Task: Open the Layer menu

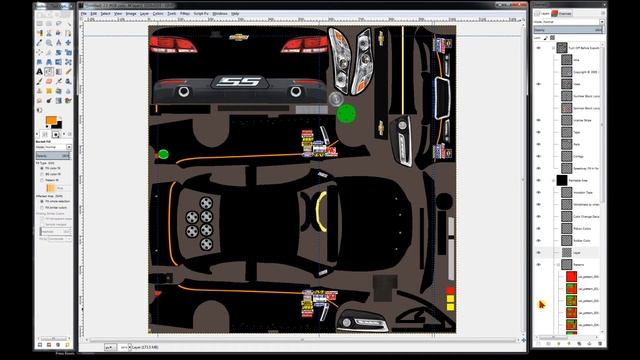Action: point(144,13)
